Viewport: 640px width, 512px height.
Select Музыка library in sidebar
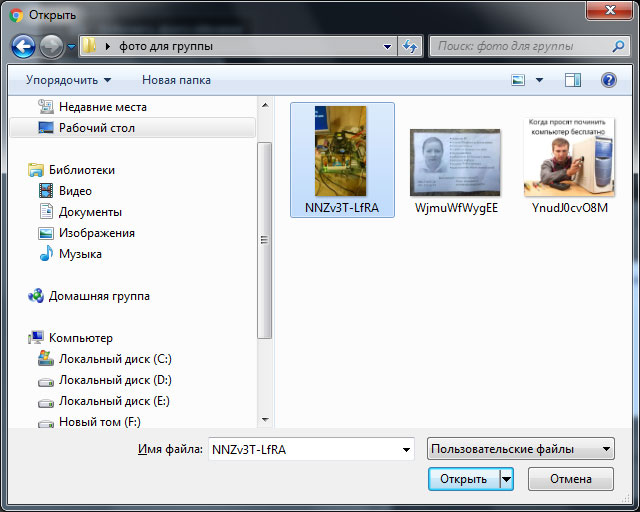(x=80, y=254)
